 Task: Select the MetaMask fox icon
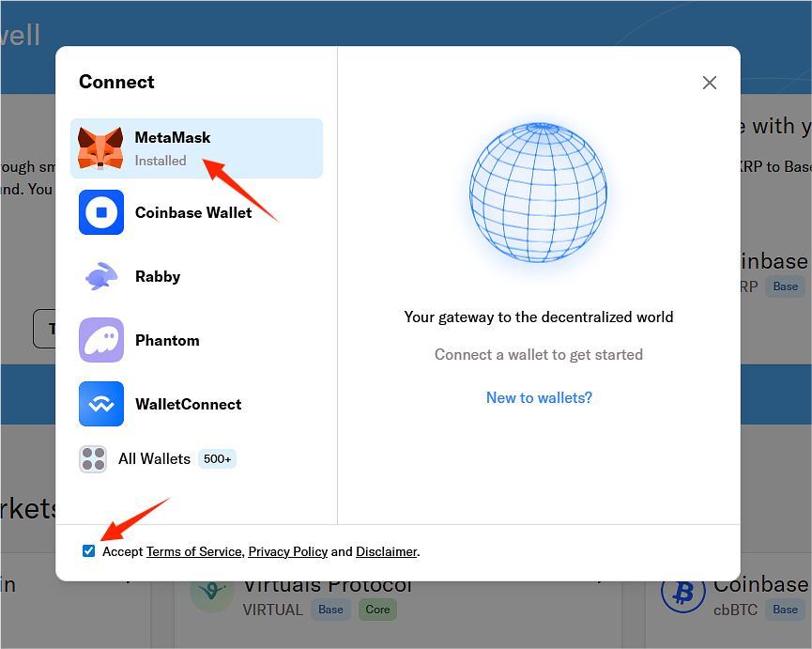pyautogui.click(x=100, y=148)
